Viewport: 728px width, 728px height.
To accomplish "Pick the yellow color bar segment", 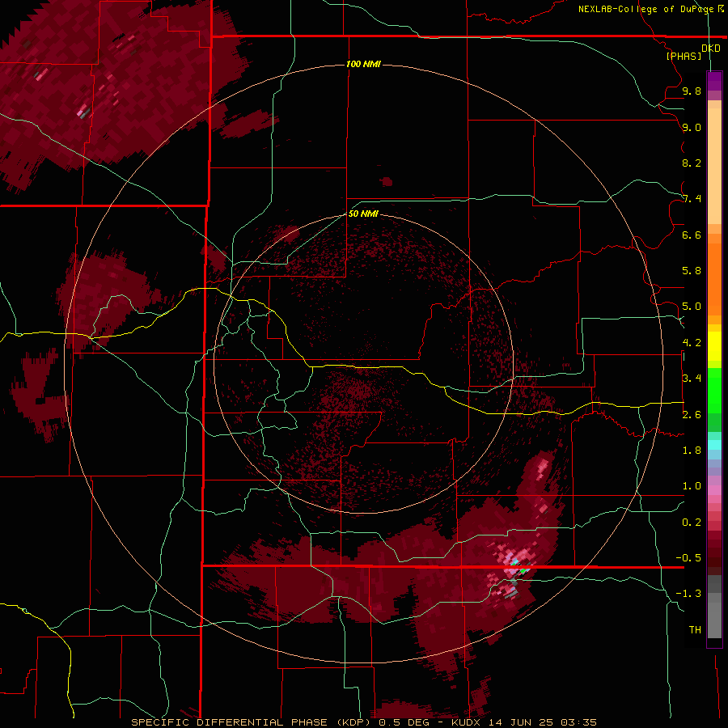I will 714,346.
